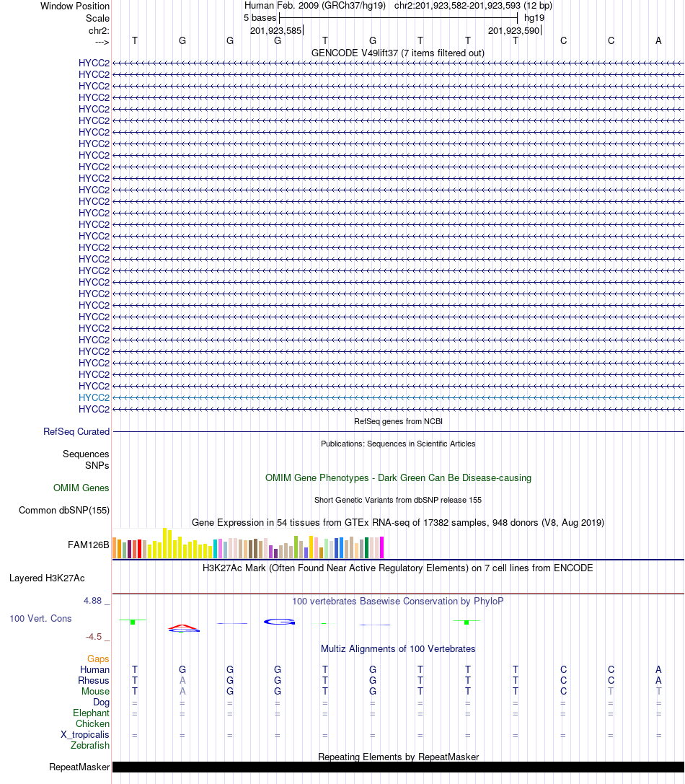This screenshot has width=685, height=784.
Task: Click the 100 Vert. Cons track label
Action: [40, 619]
